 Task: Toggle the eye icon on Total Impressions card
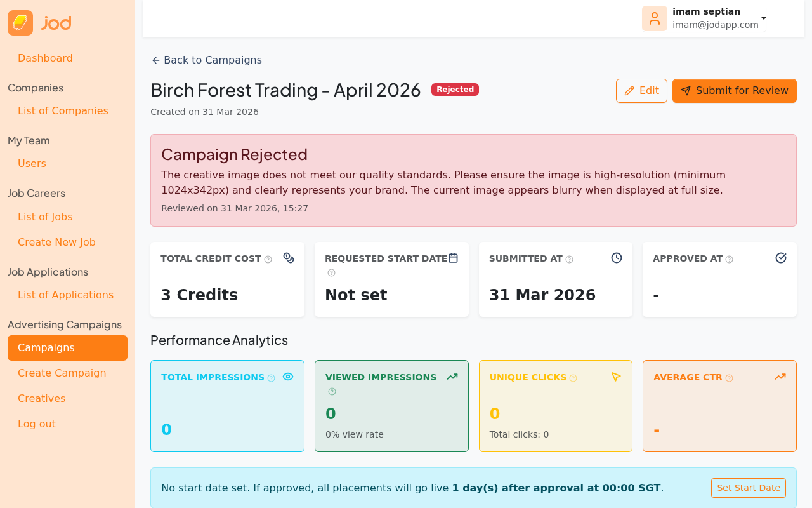click(287, 375)
